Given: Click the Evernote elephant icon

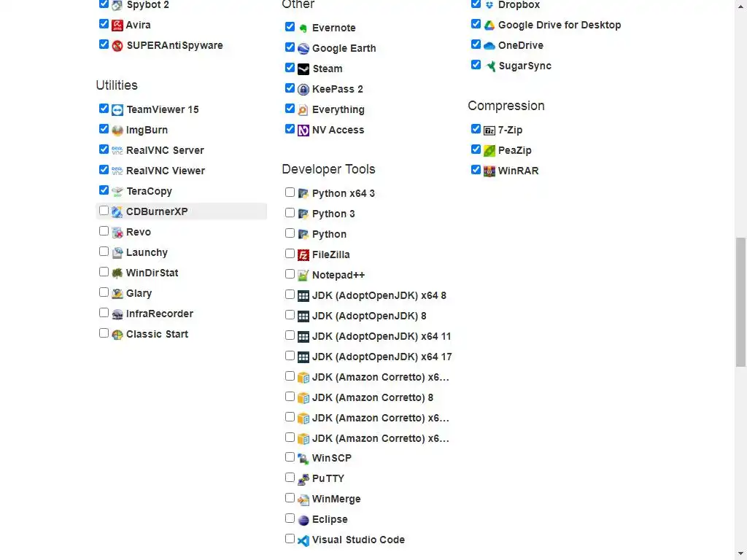Looking at the screenshot, I should [x=303, y=28].
